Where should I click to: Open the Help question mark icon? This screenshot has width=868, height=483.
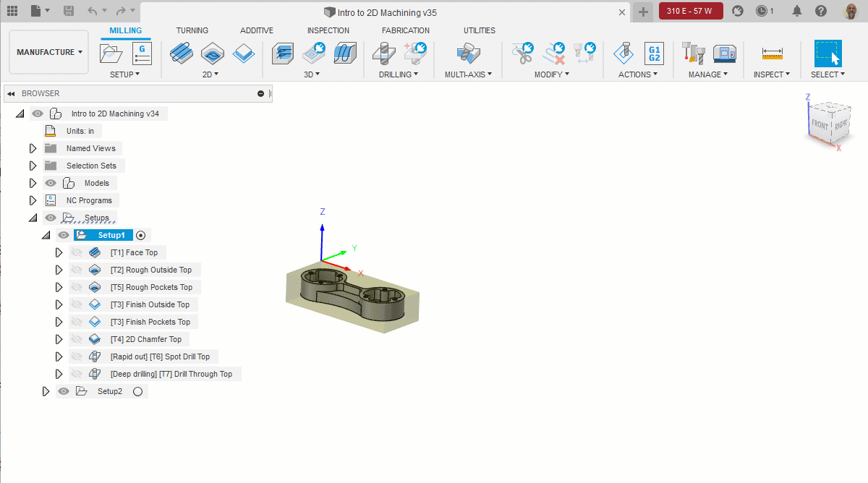pos(821,11)
